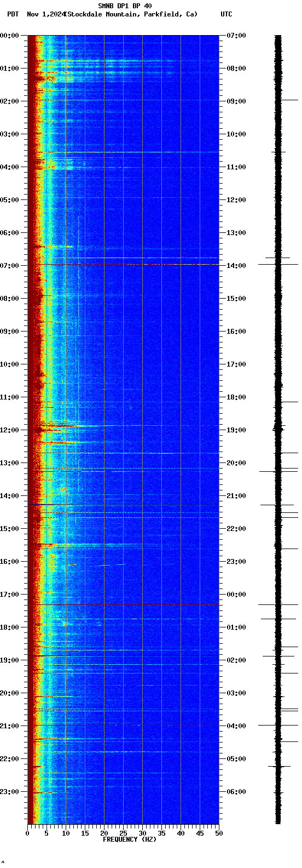Click the 10:00 label on the UTC axis

[236, 134]
